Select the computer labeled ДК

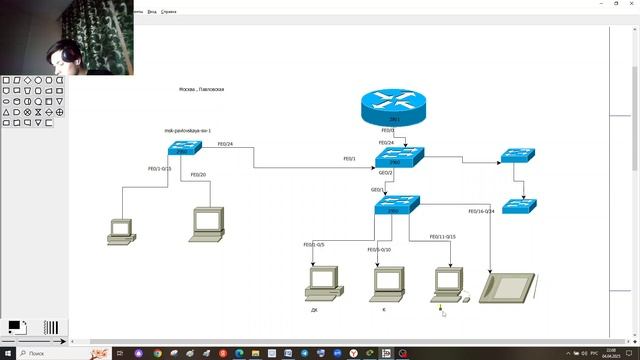324,284
